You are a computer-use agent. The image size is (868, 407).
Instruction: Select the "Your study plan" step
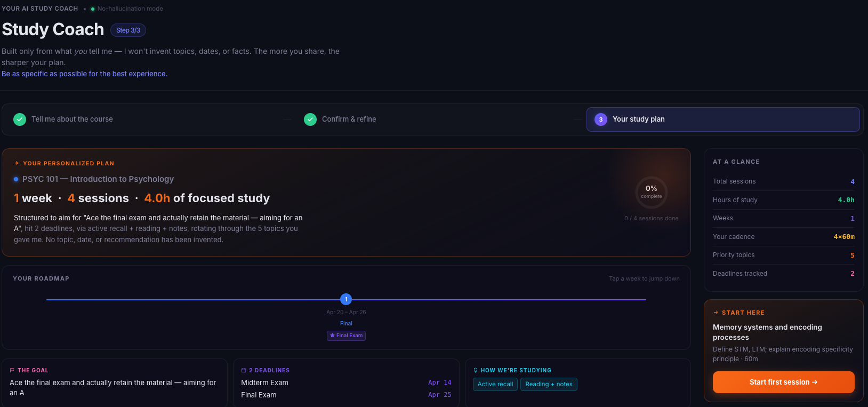723,119
